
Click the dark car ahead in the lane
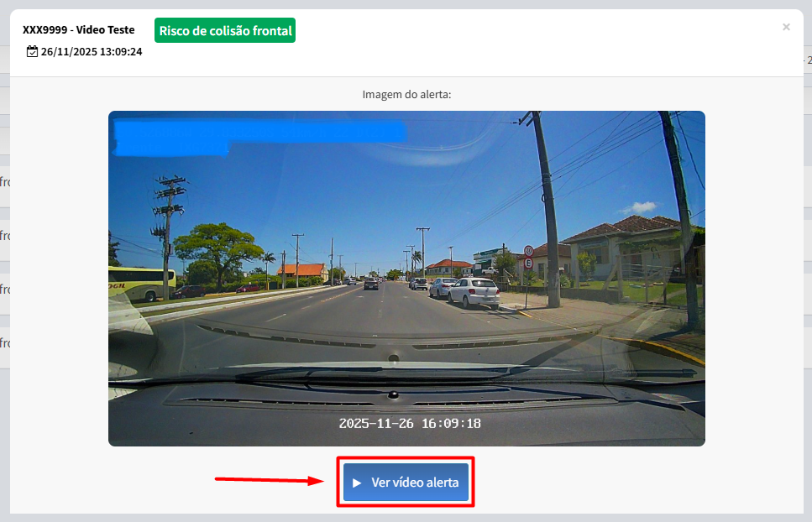[371, 283]
